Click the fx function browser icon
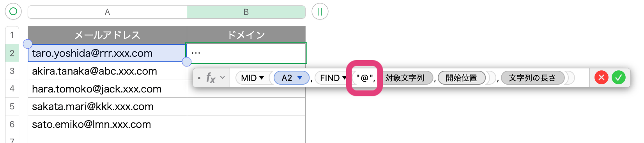 click(x=211, y=78)
